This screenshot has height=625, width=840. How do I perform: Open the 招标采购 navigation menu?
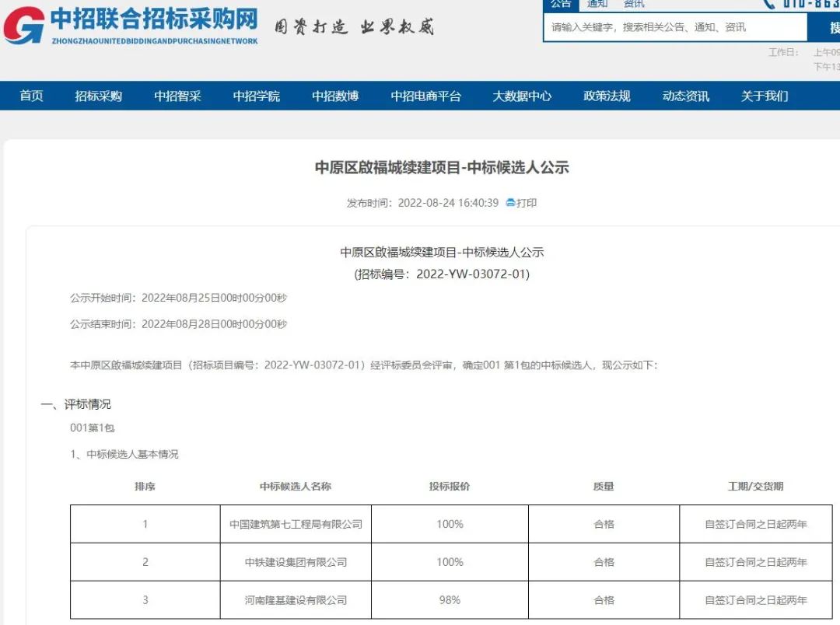(97, 96)
